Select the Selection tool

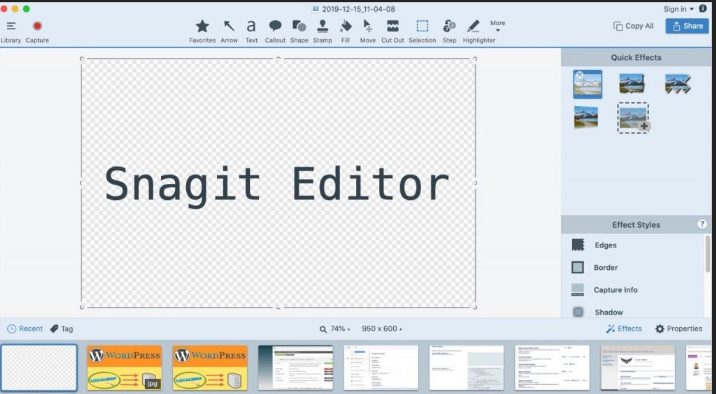(x=422, y=32)
